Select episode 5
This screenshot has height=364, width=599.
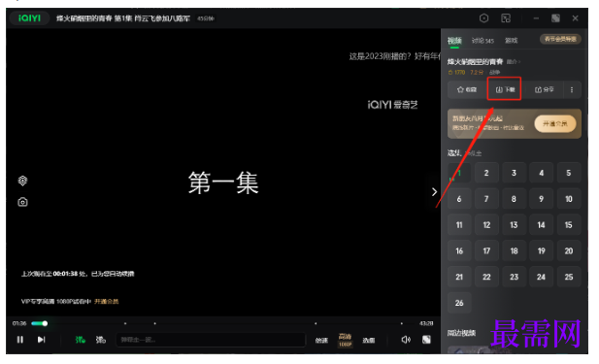[569, 173]
